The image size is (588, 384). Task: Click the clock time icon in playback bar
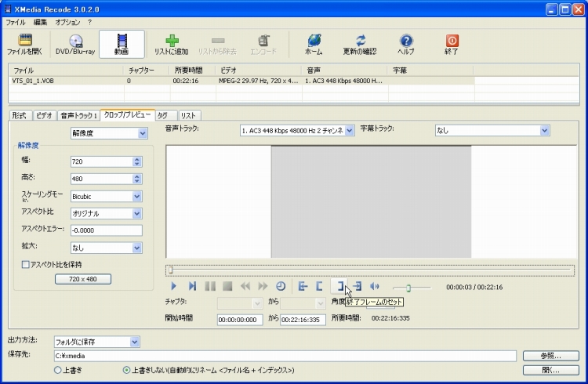click(281, 287)
